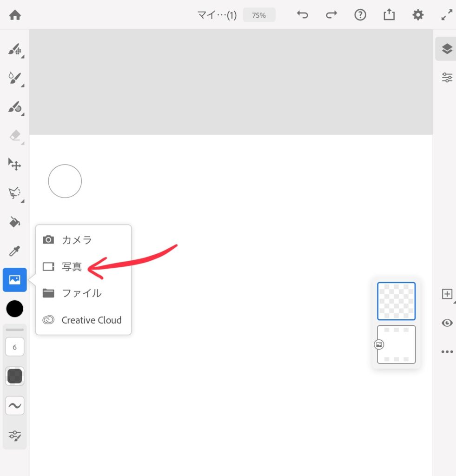The image size is (456, 476).
Task: Toggle layer visibility eye icon
Action: coord(447,323)
